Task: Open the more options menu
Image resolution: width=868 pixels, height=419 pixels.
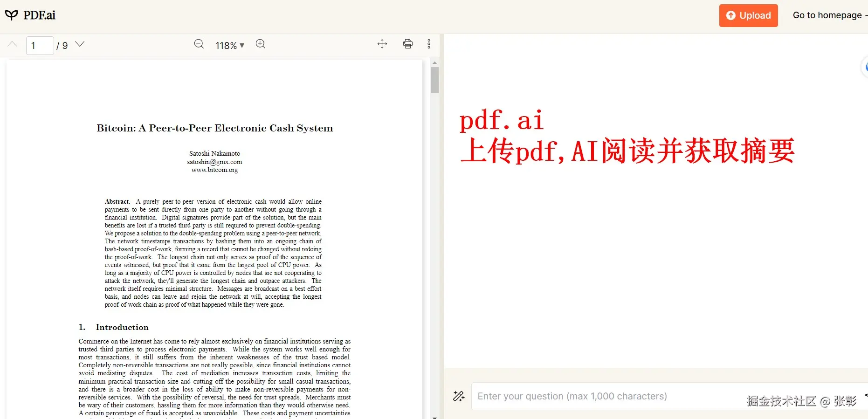Action: coord(429,44)
